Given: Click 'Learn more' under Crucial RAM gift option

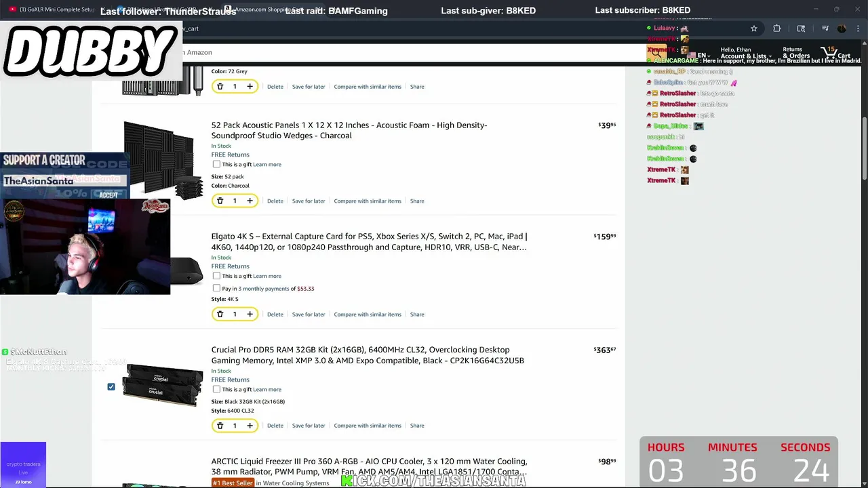Looking at the screenshot, I should pyautogui.click(x=267, y=389).
